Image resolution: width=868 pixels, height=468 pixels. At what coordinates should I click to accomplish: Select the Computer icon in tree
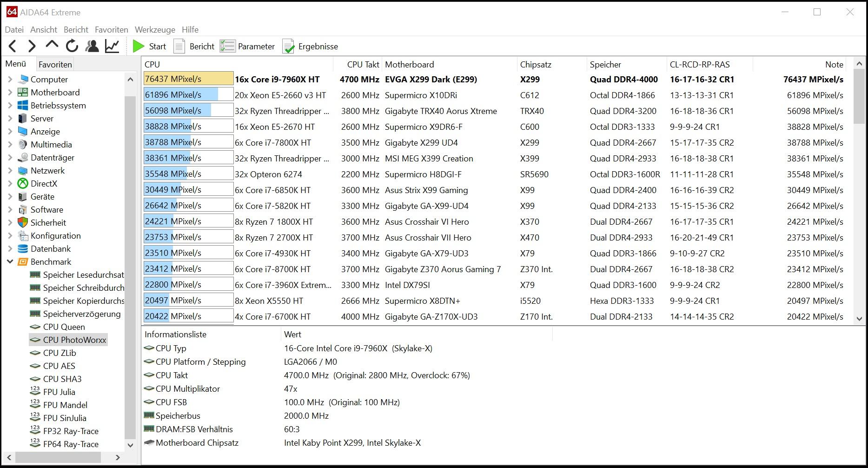click(23, 80)
